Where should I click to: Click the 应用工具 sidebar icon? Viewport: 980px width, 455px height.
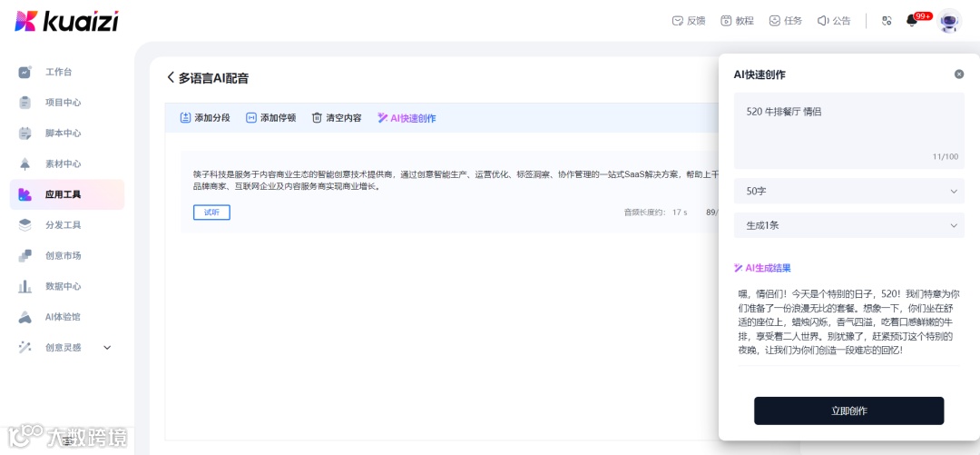[24, 194]
